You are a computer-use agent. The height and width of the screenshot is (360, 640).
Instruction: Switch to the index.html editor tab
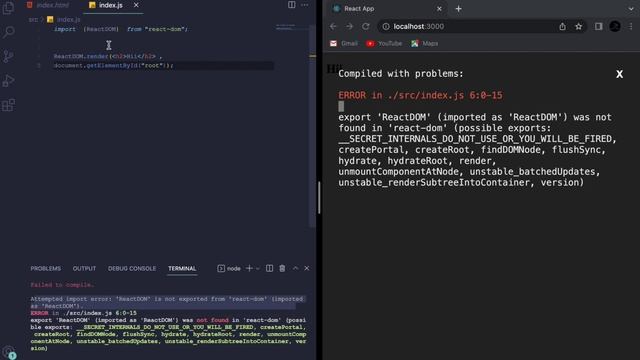click(x=48, y=5)
